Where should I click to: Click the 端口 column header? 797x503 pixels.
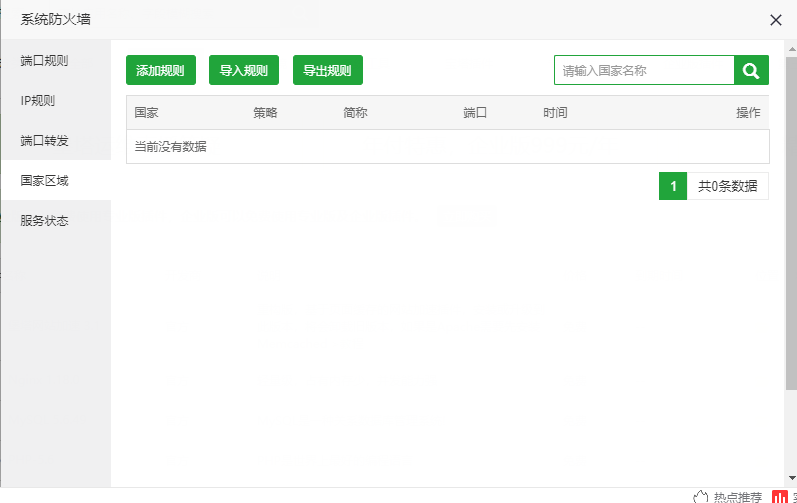pos(475,112)
